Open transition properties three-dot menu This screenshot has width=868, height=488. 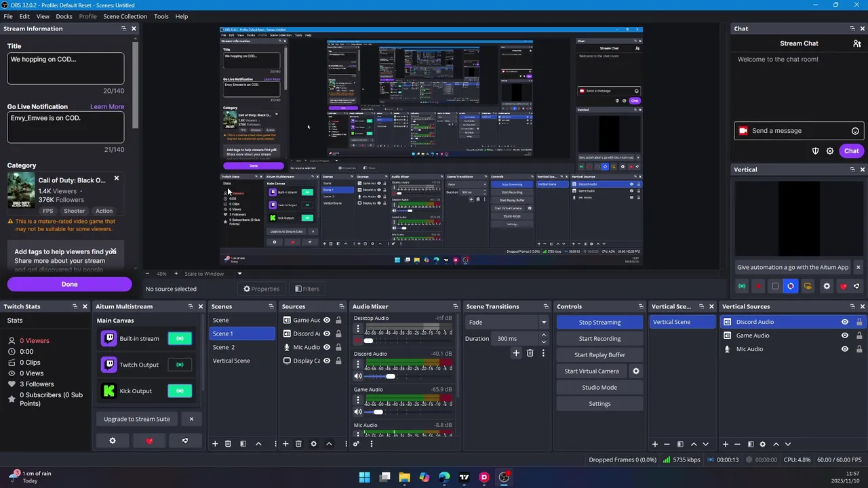click(543, 353)
